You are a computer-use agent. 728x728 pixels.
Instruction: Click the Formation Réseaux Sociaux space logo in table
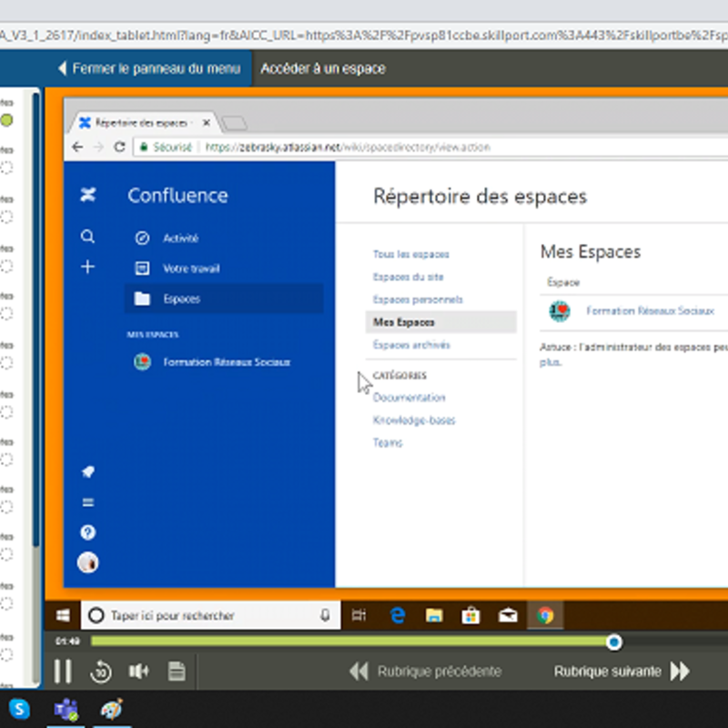click(560, 311)
